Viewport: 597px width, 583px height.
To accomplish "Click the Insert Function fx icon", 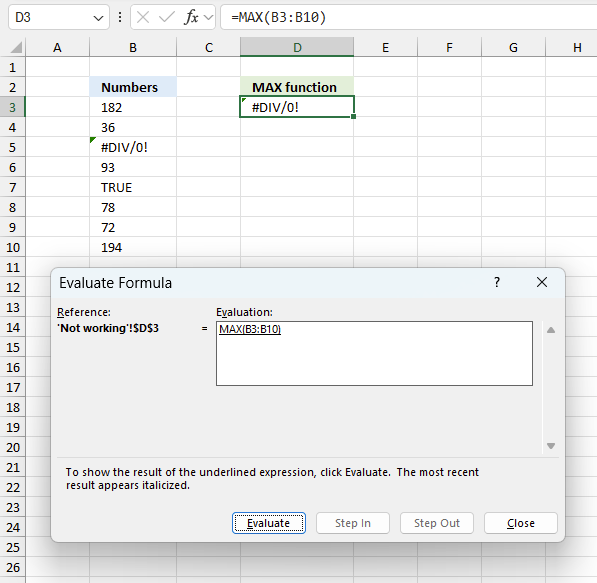I will [x=191, y=17].
